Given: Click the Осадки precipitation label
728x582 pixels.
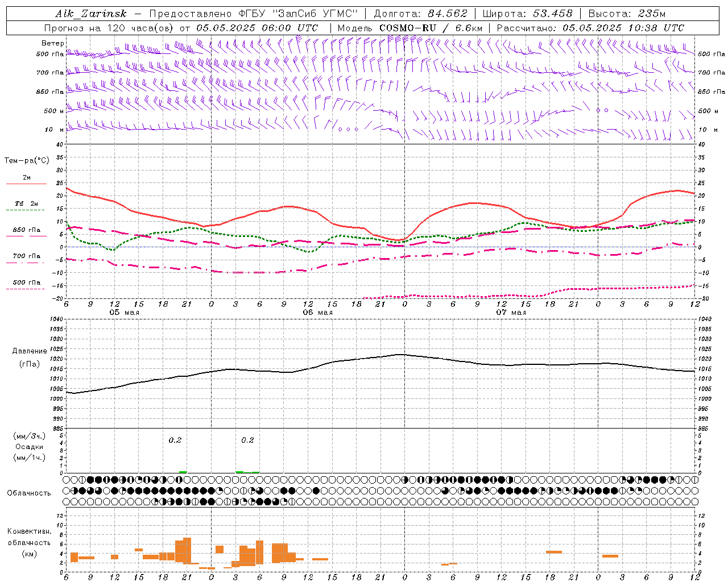Looking at the screenshot, I should coord(30,447).
